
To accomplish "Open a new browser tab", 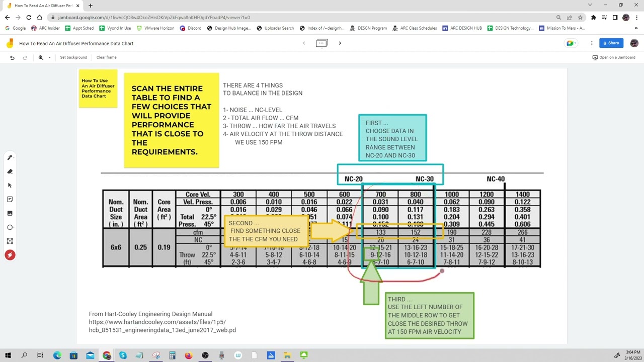I will [91, 6].
